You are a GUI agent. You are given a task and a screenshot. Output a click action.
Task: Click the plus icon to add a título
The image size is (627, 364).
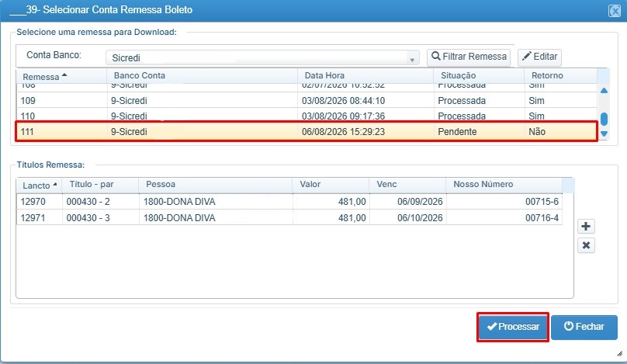(x=586, y=227)
